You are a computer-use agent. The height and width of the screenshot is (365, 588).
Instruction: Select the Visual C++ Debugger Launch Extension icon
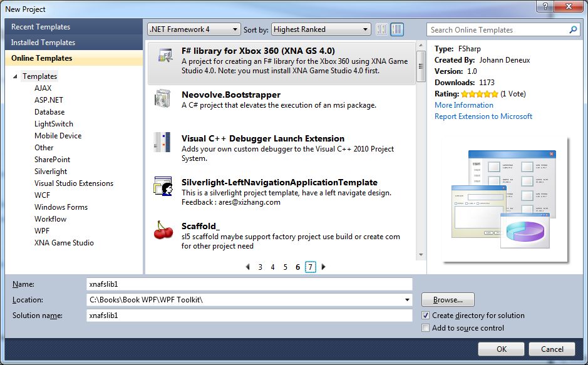click(162, 141)
